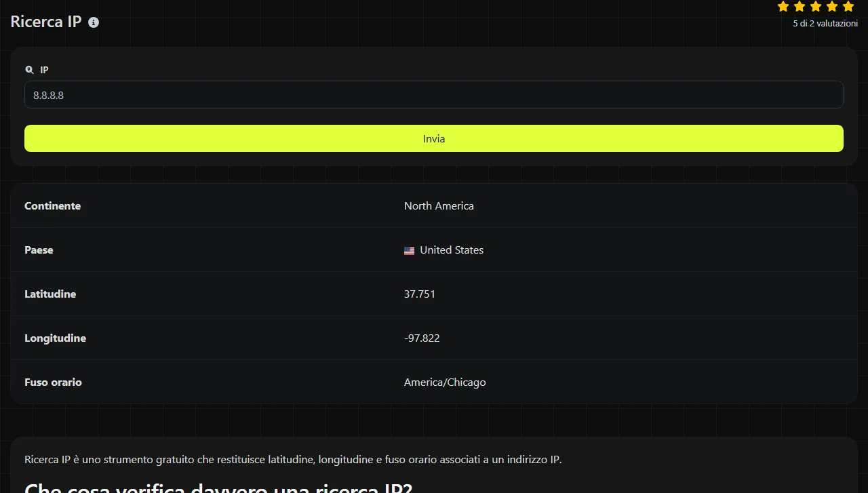Viewport: 868px width, 493px height.
Task: Select the latitude value 37.751
Action: click(x=420, y=294)
